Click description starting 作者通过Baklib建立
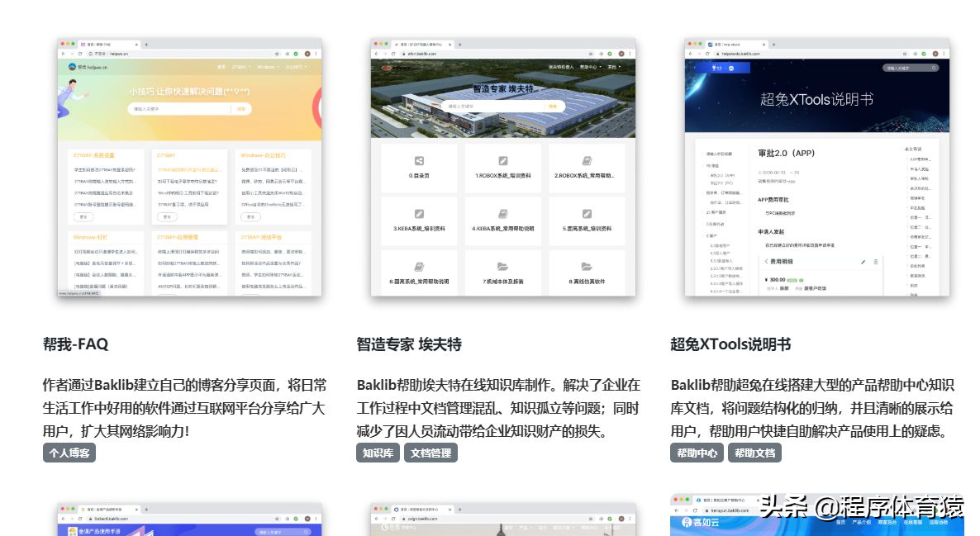This screenshot has height=536, width=980. [184, 408]
